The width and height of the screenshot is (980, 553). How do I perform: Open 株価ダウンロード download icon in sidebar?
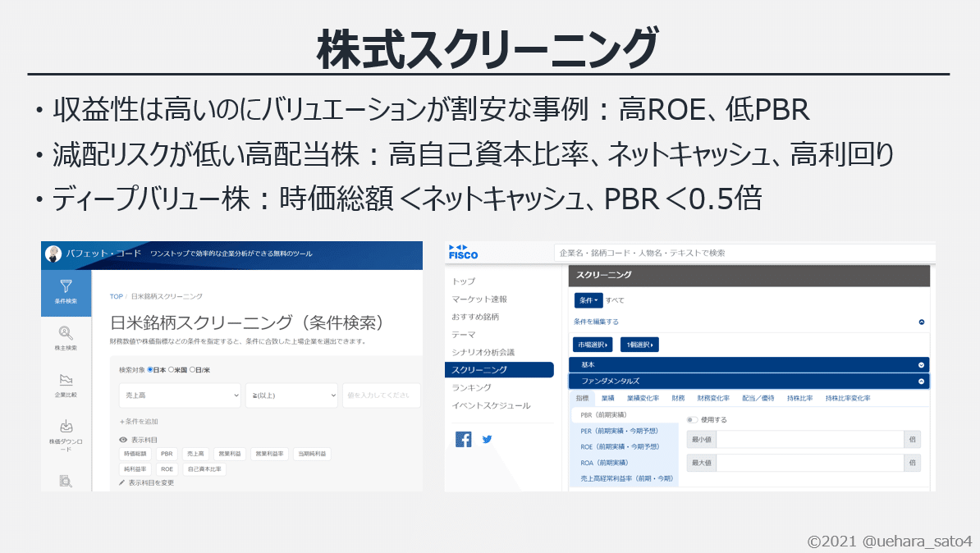tap(66, 427)
